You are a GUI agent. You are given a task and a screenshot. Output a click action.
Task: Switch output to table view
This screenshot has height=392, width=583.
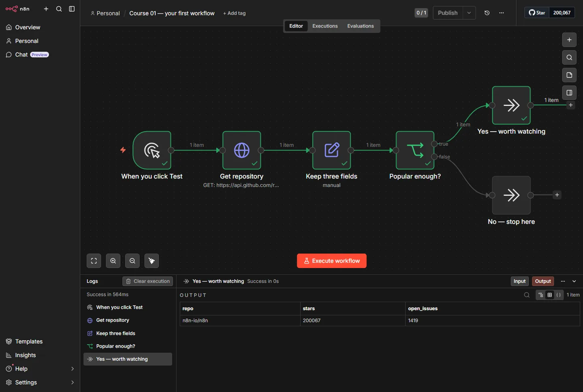(x=550, y=295)
